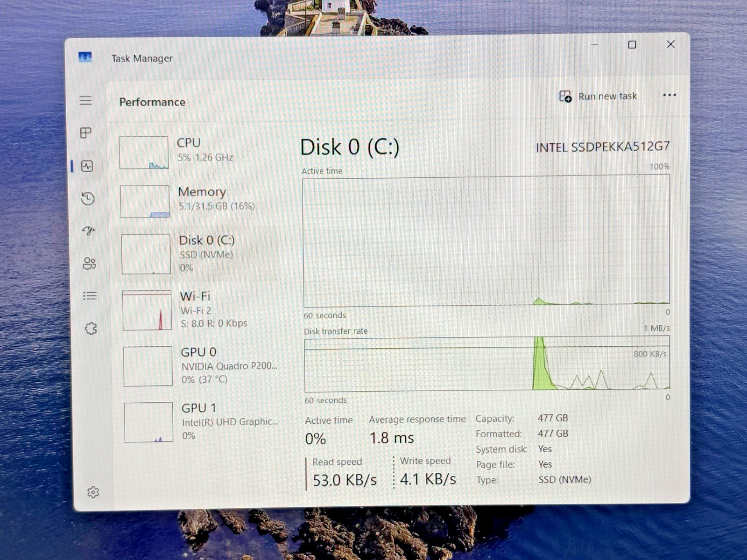Click the GPU 0 mini graph thumbnail
Image resolution: width=747 pixels, height=560 pixels.
(x=148, y=366)
